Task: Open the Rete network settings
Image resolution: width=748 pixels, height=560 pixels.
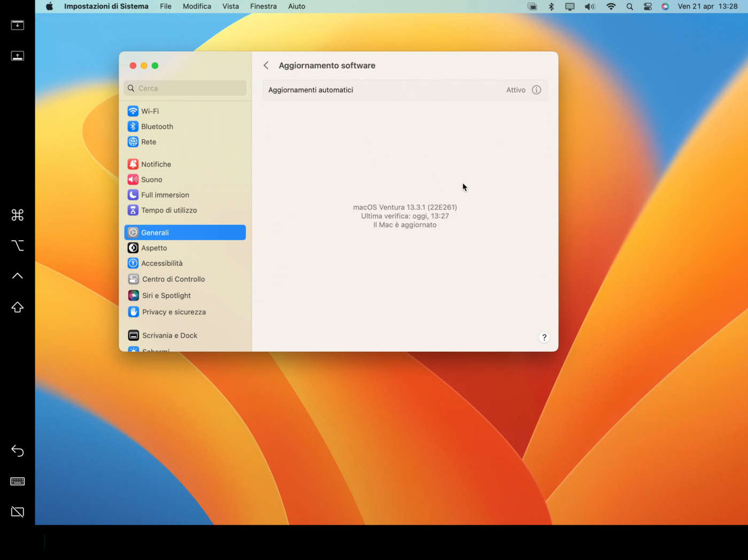Action: [149, 142]
